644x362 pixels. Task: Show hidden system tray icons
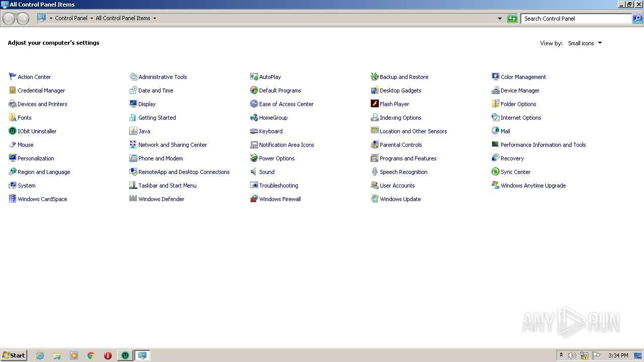pyautogui.click(x=561, y=355)
